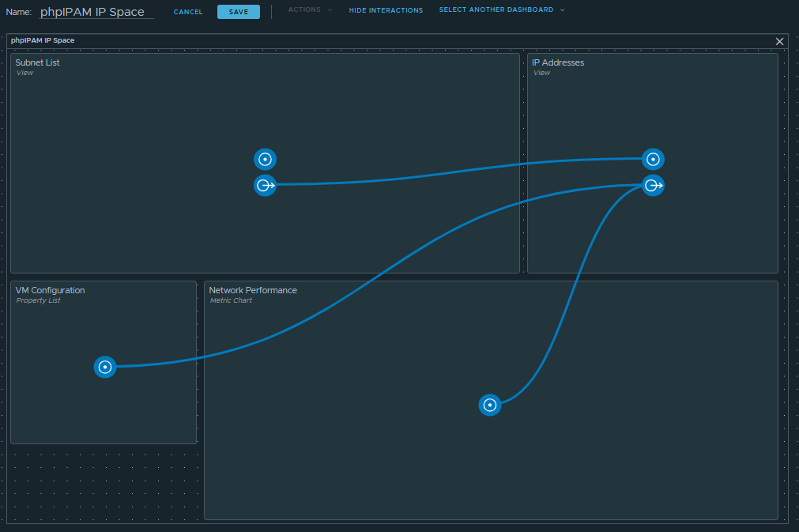This screenshot has height=532, width=799.
Task: Click the VM Configuration widget header
Action: (x=50, y=290)
